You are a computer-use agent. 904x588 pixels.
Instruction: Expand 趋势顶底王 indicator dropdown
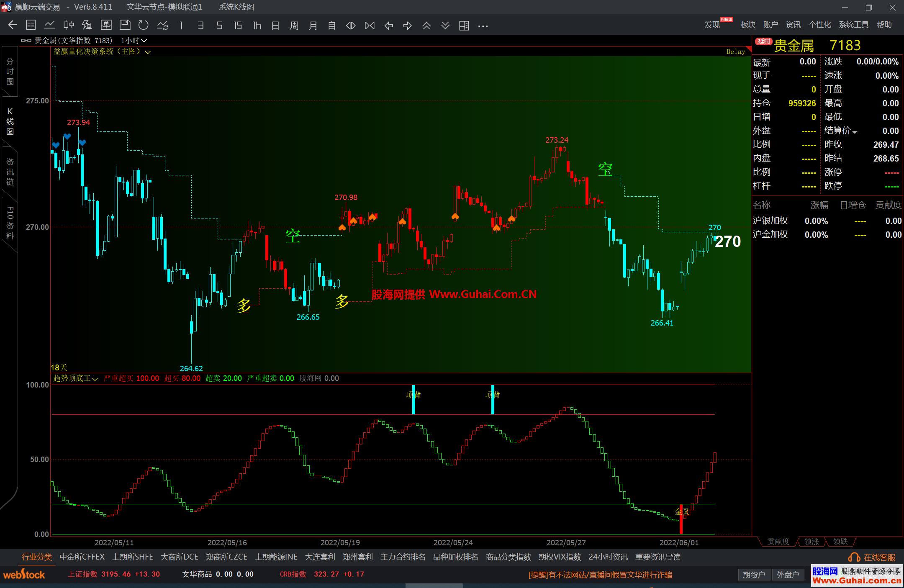[x=95, y=379]
